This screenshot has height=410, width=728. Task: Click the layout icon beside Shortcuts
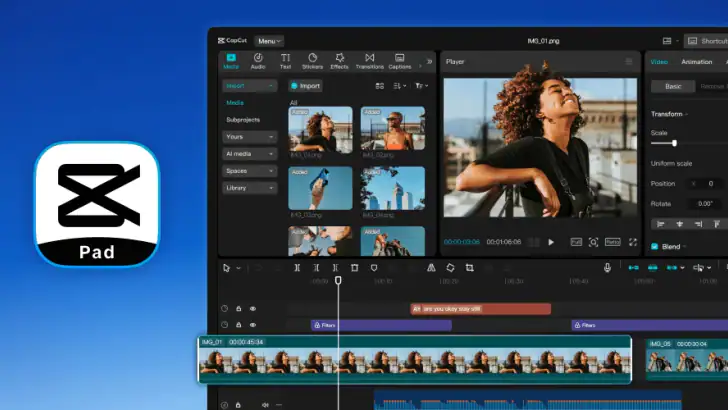[x=667, y=41]
